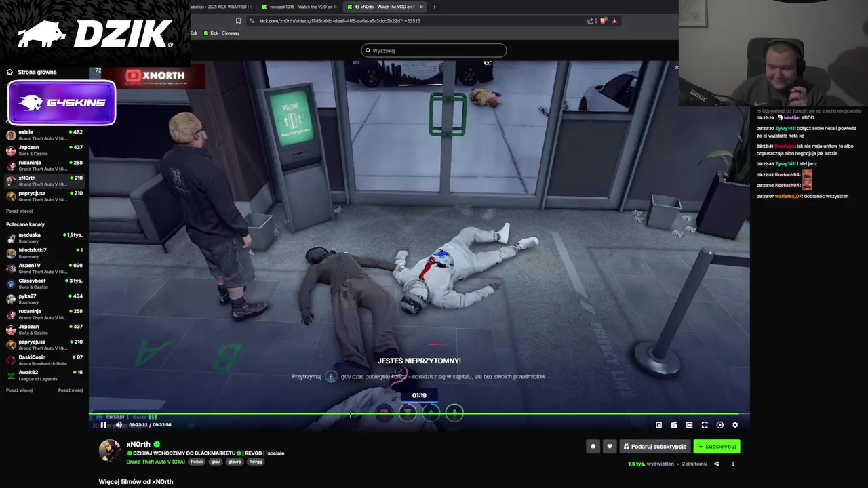The image size is (868, 488).
Task: Open exhile channel in sidebar
Action: point(44,135)
